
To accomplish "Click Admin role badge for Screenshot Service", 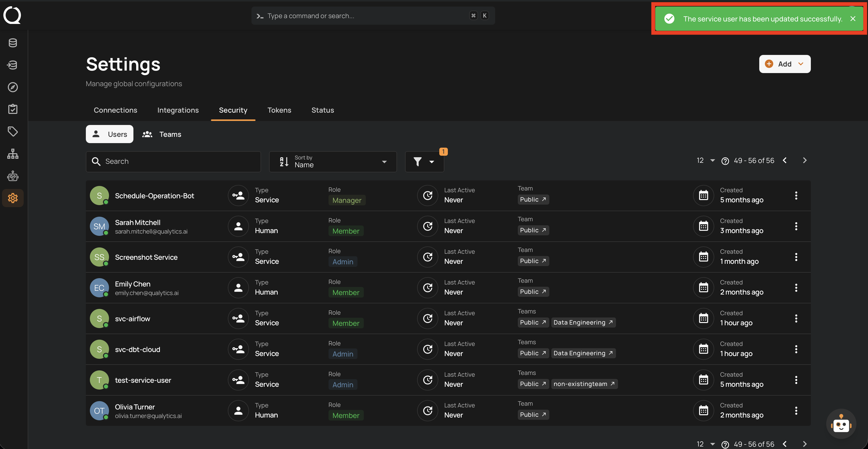I will pyautogui.click(x=343, y=262).
